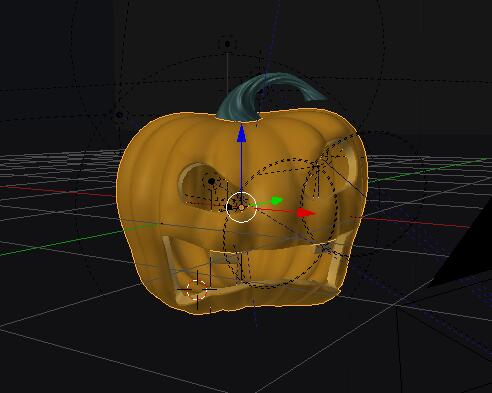This screenshot has height=393, width=492.
Task: Click the red-white 3D cursor crosshair
Action: pyautogui.click(x=197, y=289)
